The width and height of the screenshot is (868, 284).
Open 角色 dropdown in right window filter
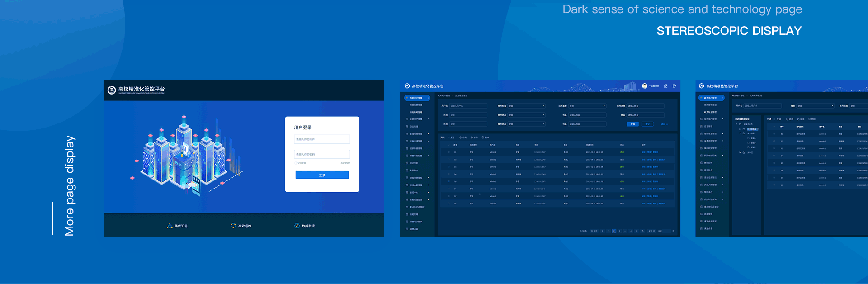pyautogui.click(x=816, y=106)
